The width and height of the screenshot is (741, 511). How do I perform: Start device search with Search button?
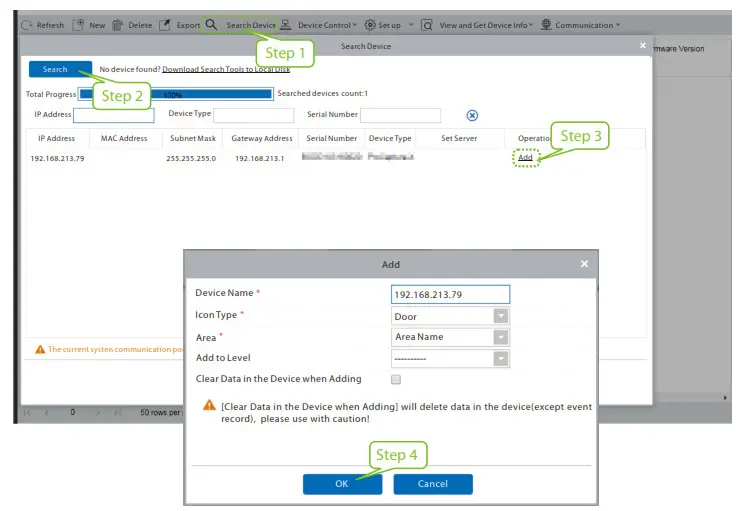[60, 69]
